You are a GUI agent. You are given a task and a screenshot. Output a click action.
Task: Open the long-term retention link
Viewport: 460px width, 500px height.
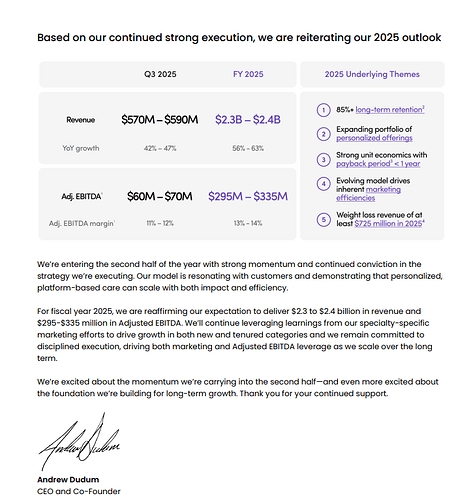coord(390,110)
